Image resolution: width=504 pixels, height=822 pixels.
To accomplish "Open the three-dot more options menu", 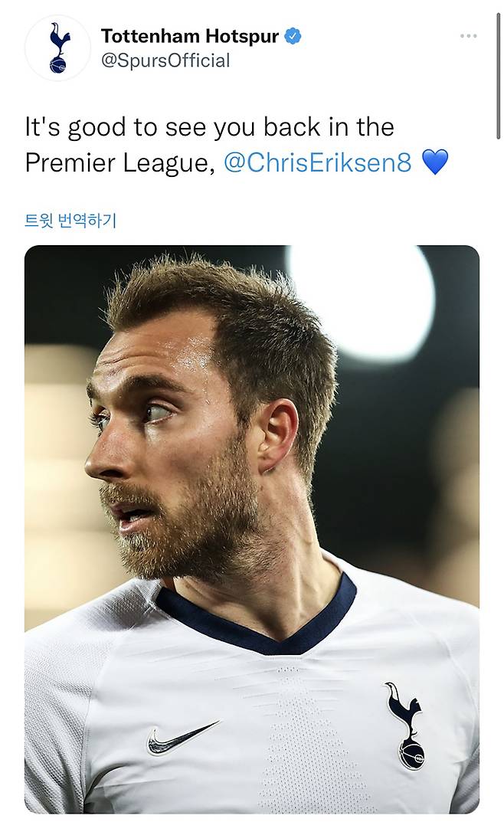I will [x=468, y=36].
